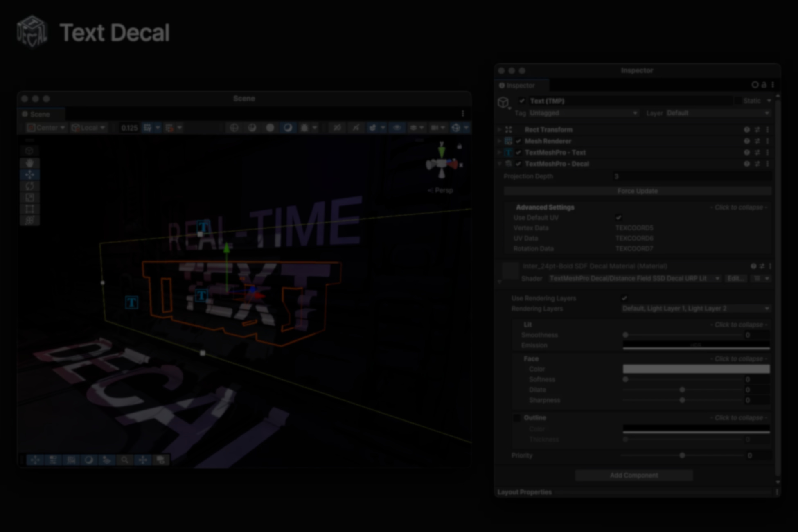Open the Rendering Layers dropdown
798x532 pixels.
(x=696, y=309)
